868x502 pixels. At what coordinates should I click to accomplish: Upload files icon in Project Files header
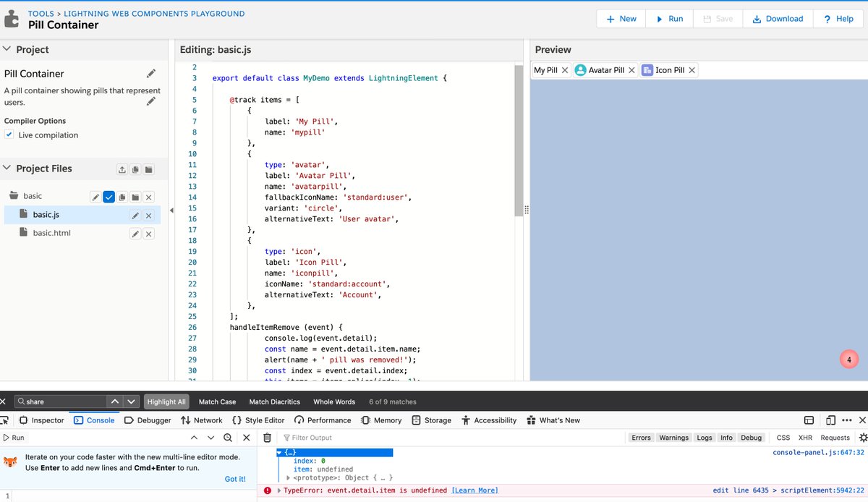point(122,169)
